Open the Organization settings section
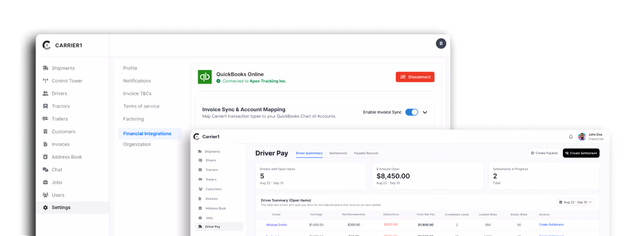 [137, 144]
